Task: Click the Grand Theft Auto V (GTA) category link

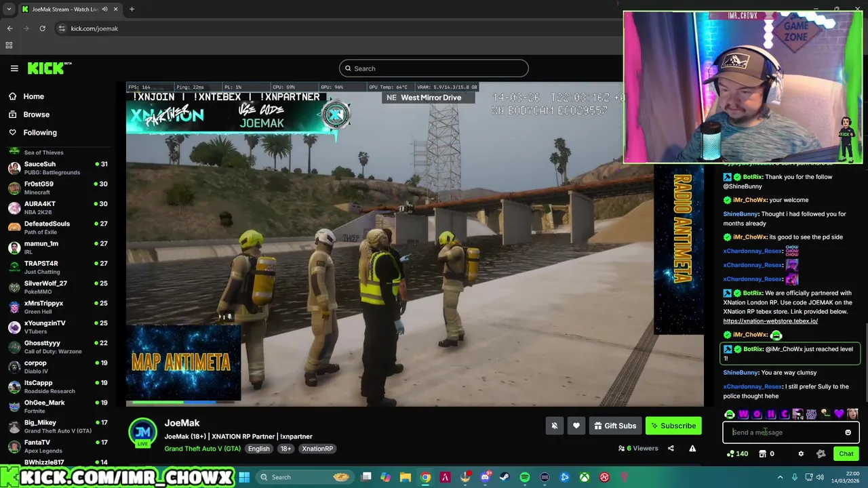Action: pyautogui.click(x=202, y=449)
